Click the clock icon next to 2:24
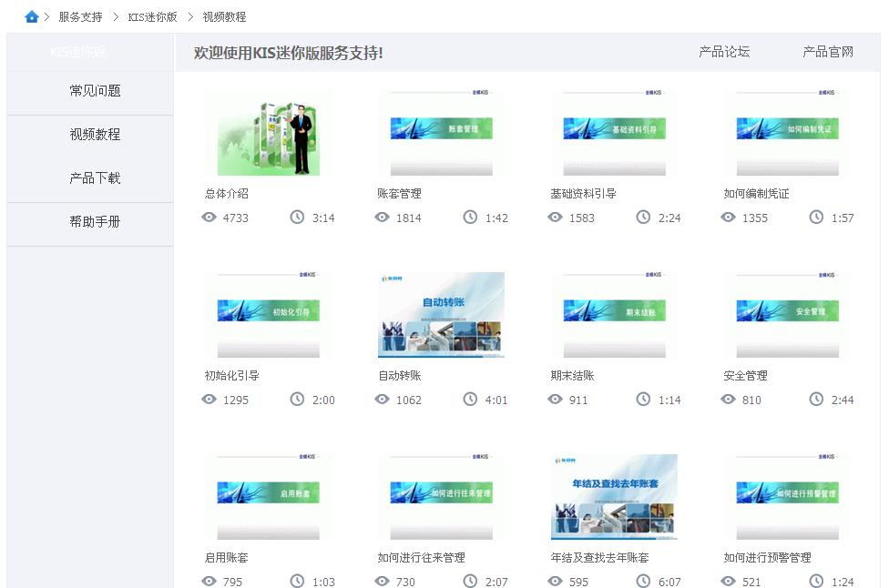Viewport: 889px width, 588px height. click(643, 217)
